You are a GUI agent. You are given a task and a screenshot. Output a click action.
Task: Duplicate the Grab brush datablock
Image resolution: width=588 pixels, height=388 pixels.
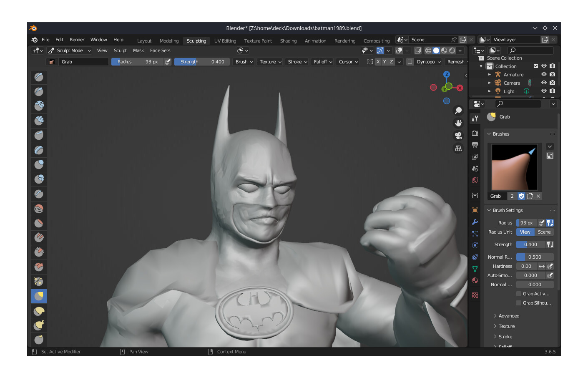coord(530,196)
